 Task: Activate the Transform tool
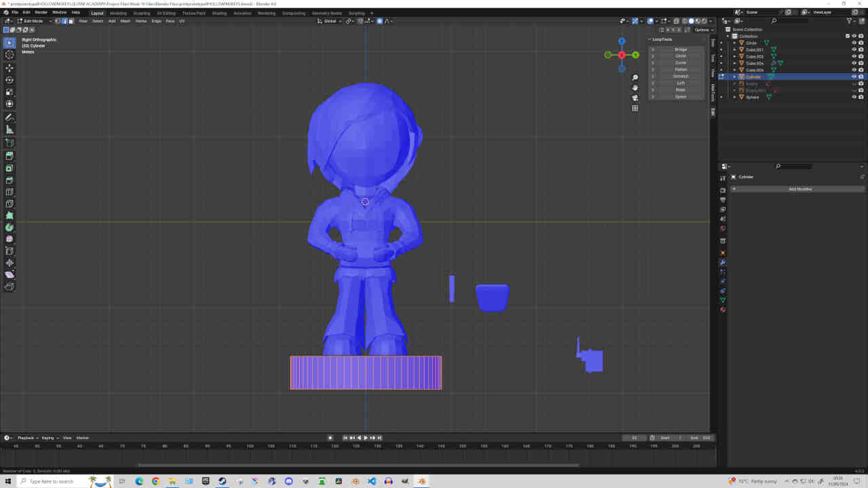click(x=9, y=104)
